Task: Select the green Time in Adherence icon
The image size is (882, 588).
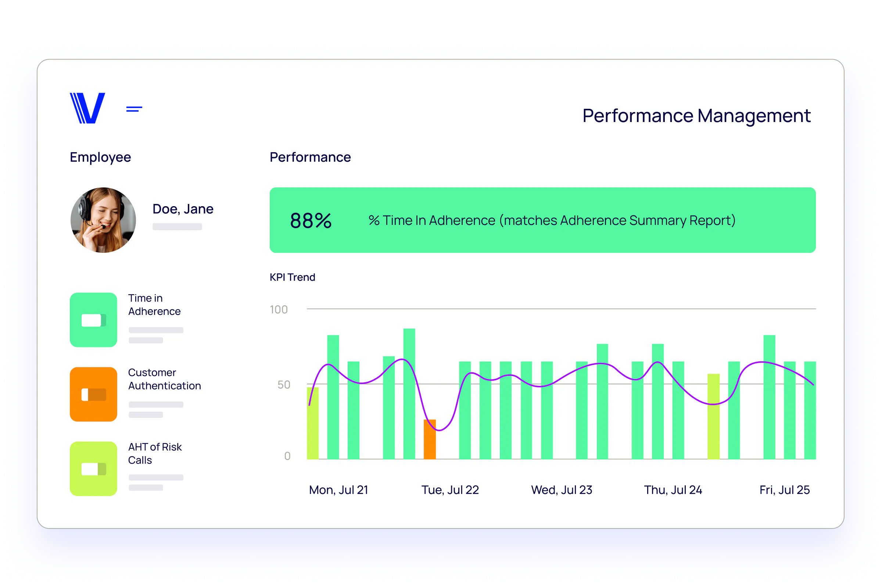Action: (93, 320)
